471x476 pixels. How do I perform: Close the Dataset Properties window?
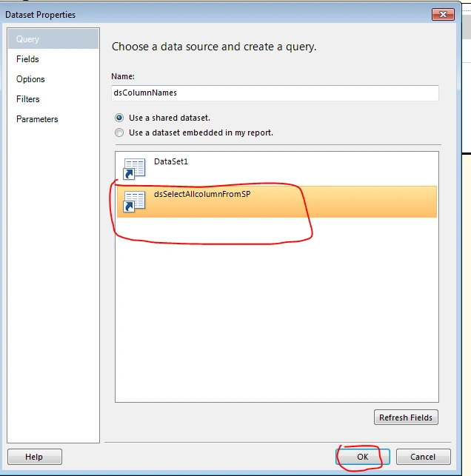click(443, 14)
